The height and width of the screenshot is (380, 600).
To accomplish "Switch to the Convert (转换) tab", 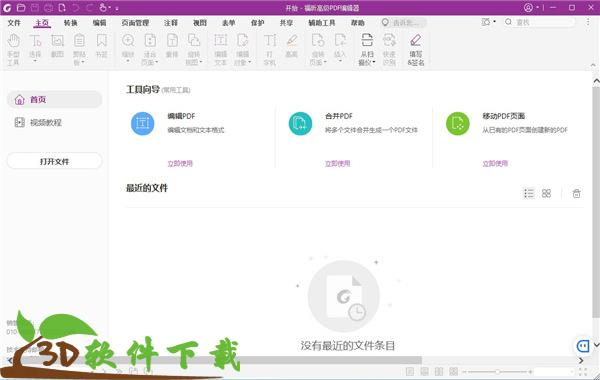I will coord(70,23).
